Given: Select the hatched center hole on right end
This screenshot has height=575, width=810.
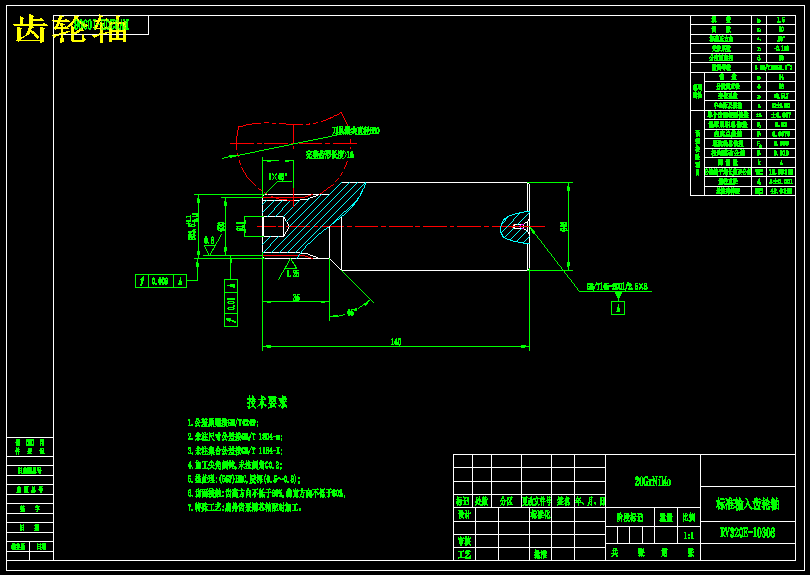Looking at the screenshot, I should (x=515, y=227).
